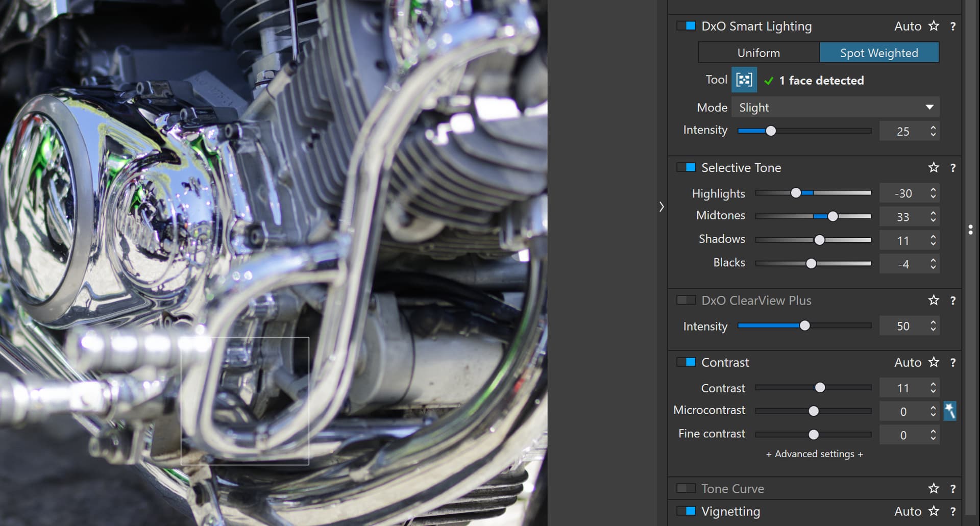Enable the DxO ClearView Plus toggle
Screen dimensions: 980x526
[686, 300]
